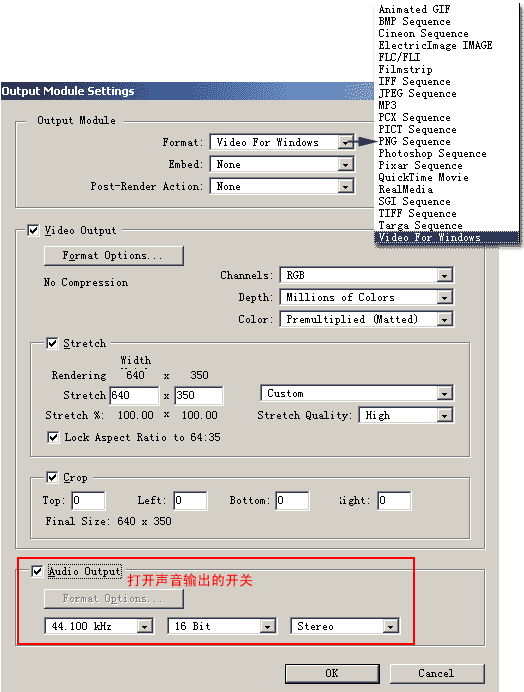Click the No Compression text
524x692 pixels.
point(86,282)
